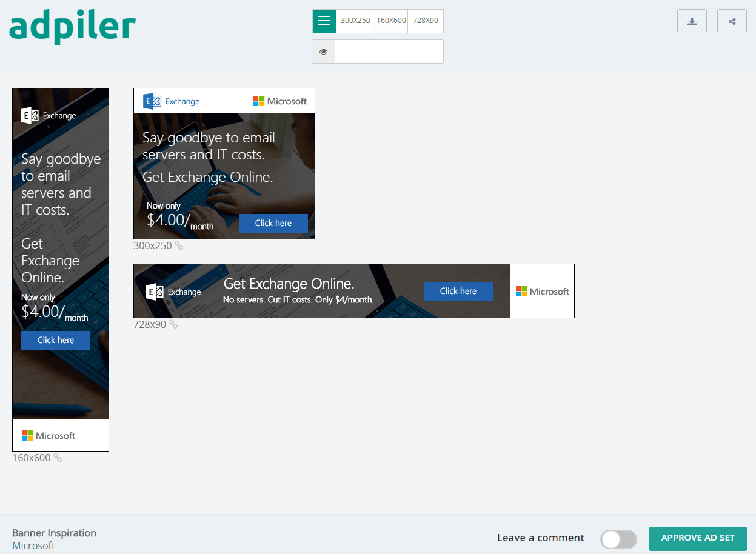Click the Exchange logo in 300x250 banner
This screenshot has height=554, width=756.
coord(172,101)
